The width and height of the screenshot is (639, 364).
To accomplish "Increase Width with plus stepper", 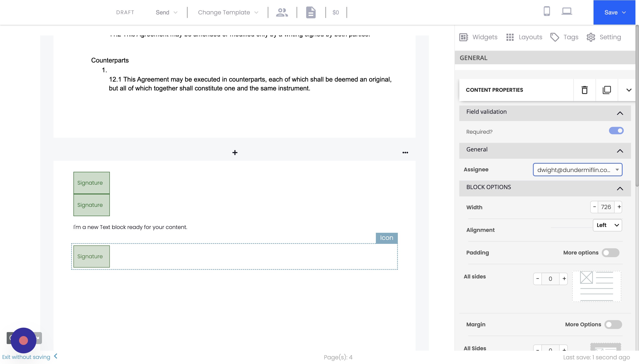I will [x=619, y=207].
